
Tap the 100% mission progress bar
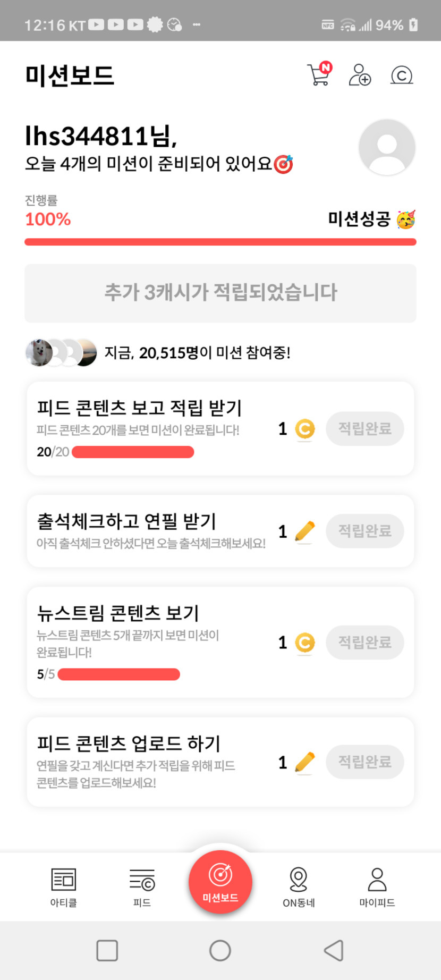point(220,242)
